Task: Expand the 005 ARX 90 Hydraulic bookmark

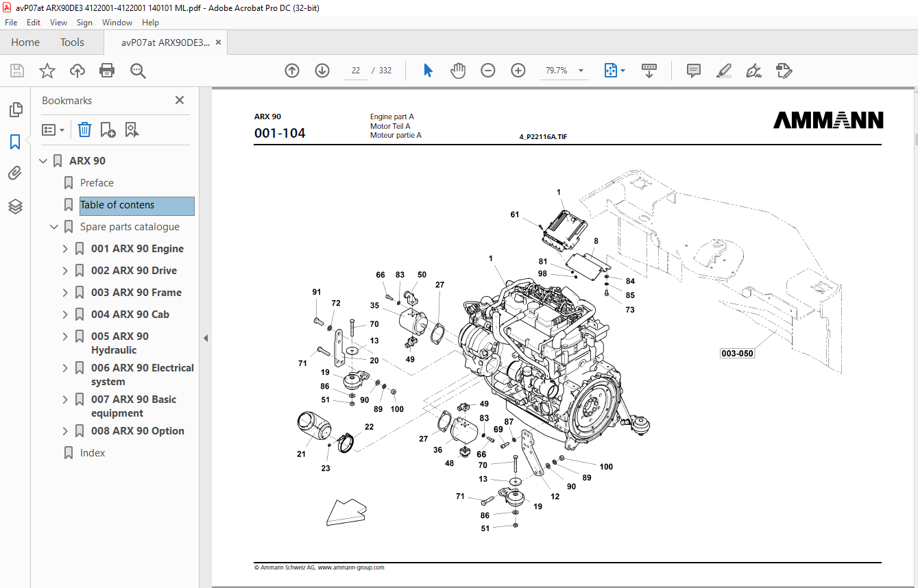Action: 66,336
